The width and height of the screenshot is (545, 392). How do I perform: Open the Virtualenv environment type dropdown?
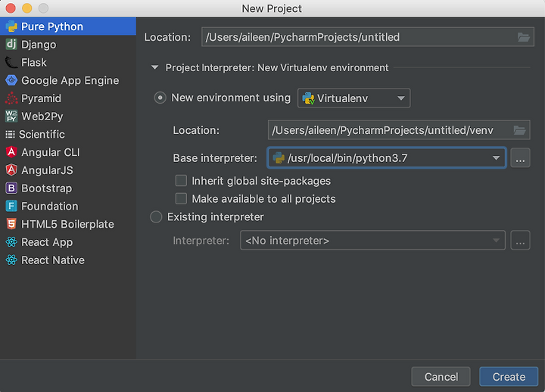pyautogui.click(x=353, y=98)
